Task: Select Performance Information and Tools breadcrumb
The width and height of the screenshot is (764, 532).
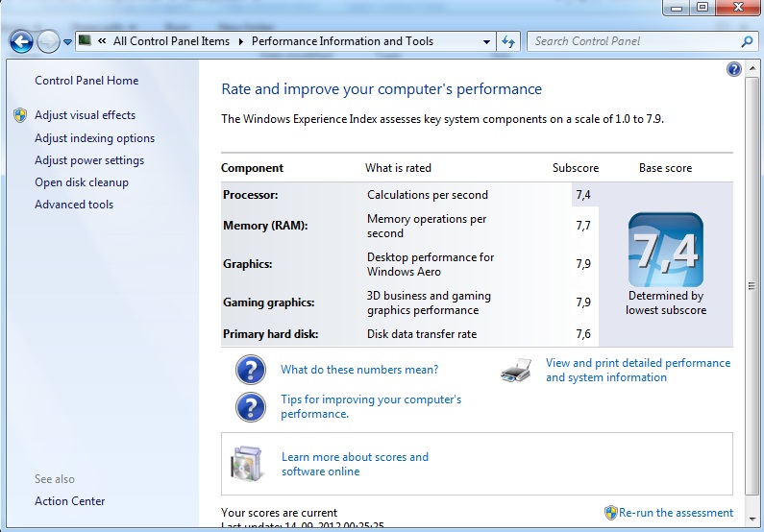Action: coord(342,41)
